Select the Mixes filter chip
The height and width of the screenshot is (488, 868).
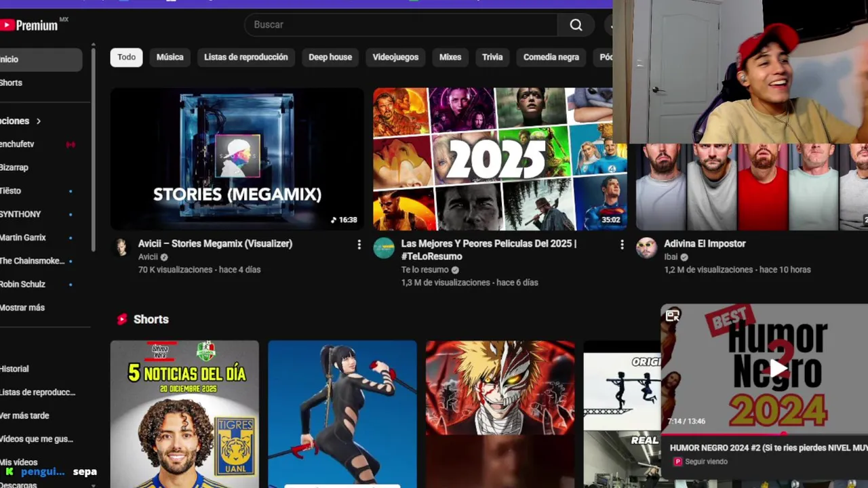[x=450, y=58]
